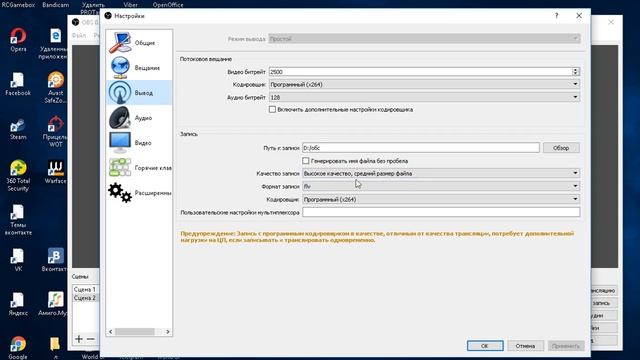Click the Файл menu in OBS window
The width and height of the screenshot is (640, 360).
(x=79, y=36)
